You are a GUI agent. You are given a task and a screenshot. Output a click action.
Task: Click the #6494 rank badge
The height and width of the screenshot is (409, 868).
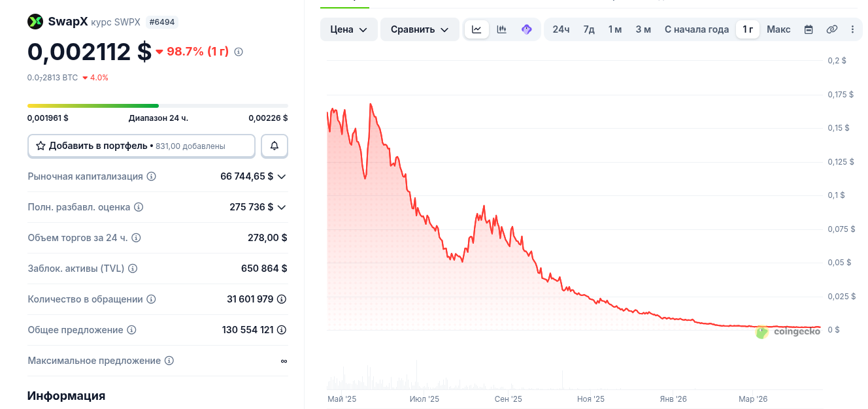pos(161,22)
